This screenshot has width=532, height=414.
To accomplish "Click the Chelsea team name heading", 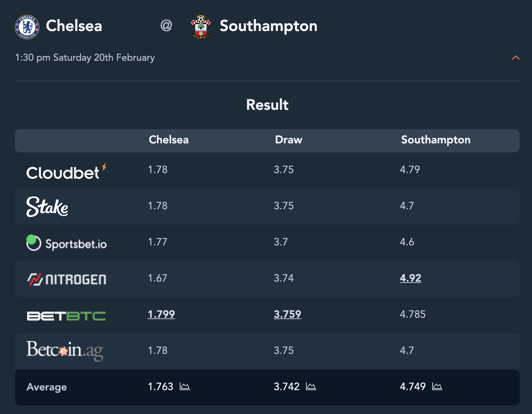I will click(74, 26).
